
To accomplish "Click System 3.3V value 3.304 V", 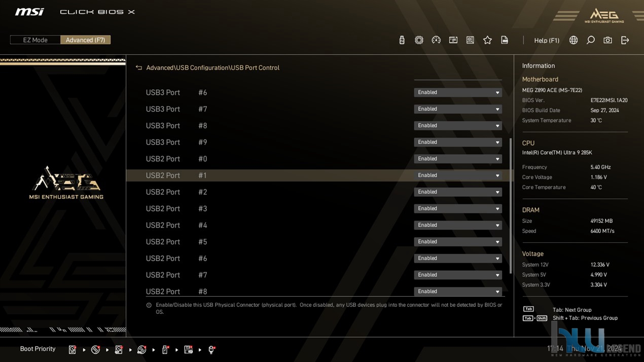I will click(598, 285).
